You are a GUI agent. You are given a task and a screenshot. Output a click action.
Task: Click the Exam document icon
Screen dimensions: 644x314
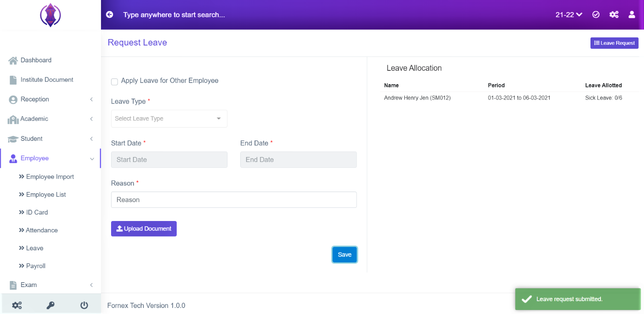pyautogui.click(x=13, y=285)
